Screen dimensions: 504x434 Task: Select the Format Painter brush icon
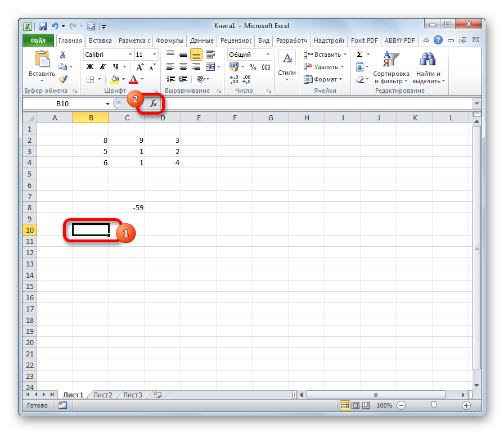[63, 79]
